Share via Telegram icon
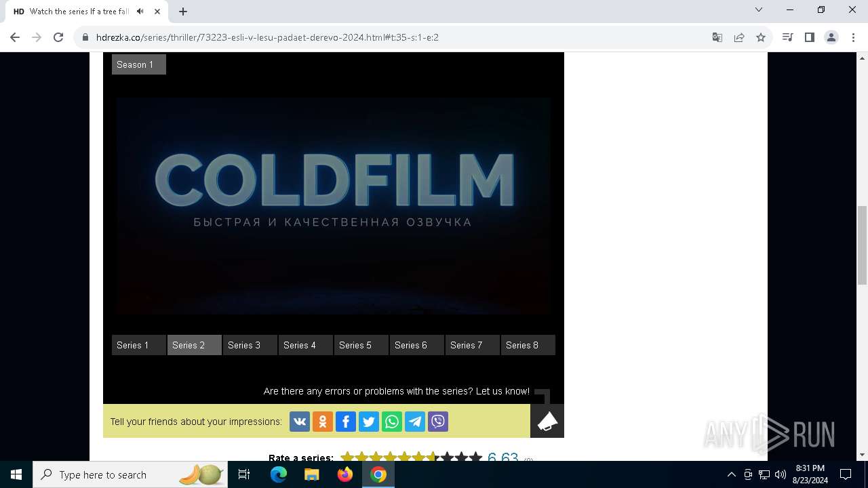Image resolution: width=868 pixels, height=488 pixels. click(x=415, y=422)
